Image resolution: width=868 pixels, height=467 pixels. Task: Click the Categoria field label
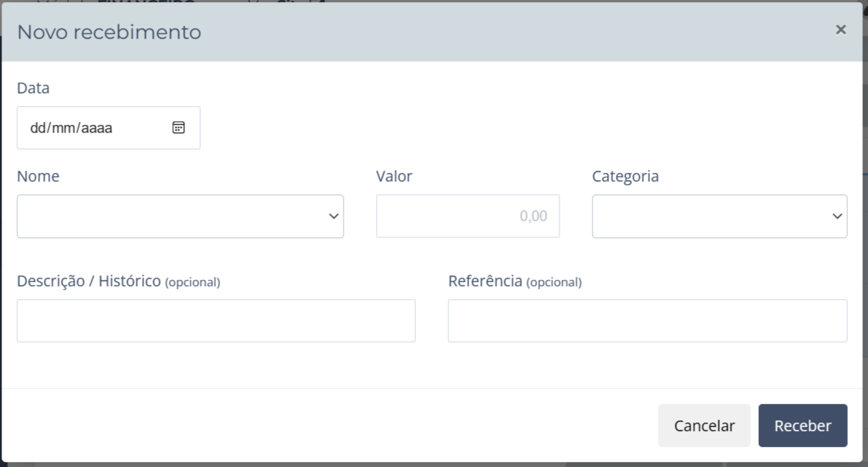[625, 176]
